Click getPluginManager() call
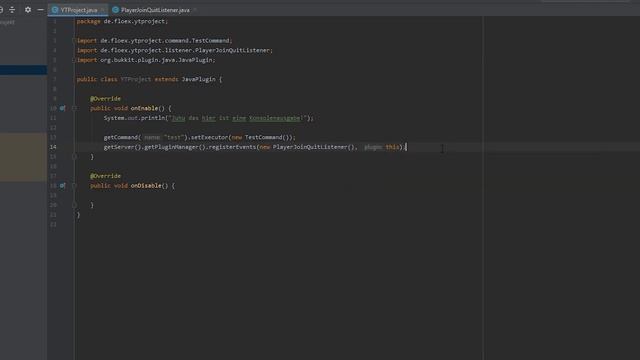 click(x=175, y=147)
